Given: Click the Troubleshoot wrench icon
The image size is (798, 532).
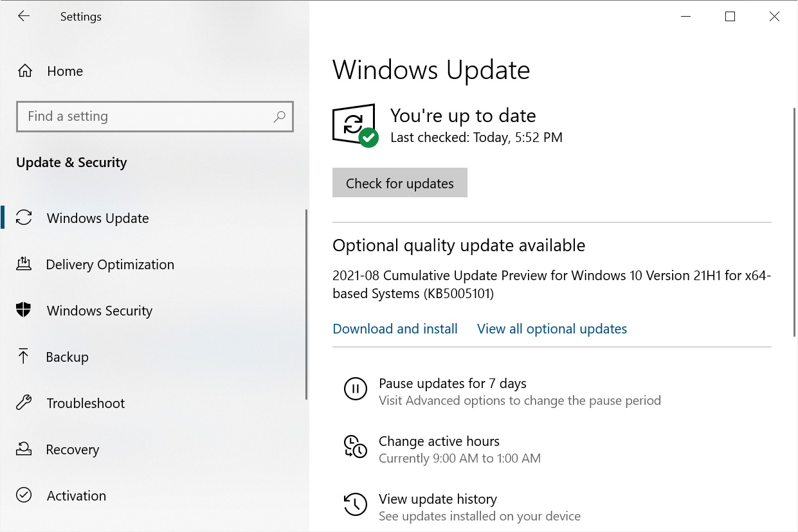Looking at the screenshot, I should click(24, 403).
